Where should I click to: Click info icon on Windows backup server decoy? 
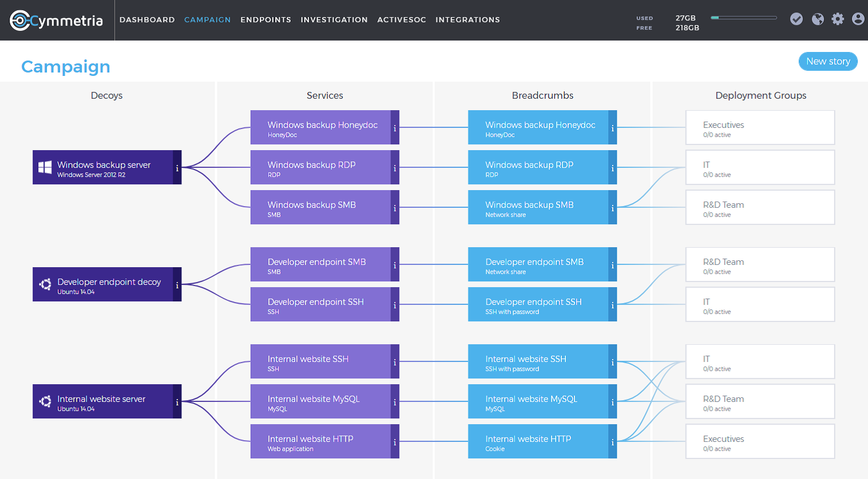[177, 168]
